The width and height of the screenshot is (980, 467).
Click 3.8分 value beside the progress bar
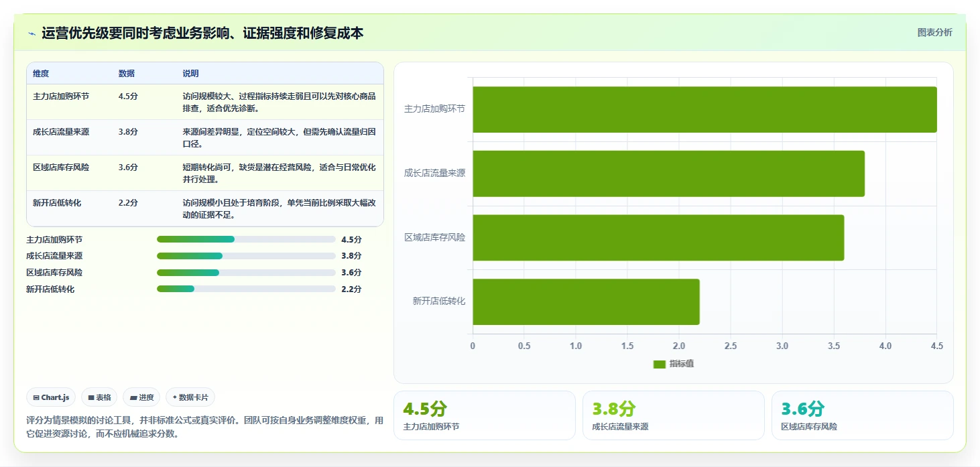tap(351, 256)
